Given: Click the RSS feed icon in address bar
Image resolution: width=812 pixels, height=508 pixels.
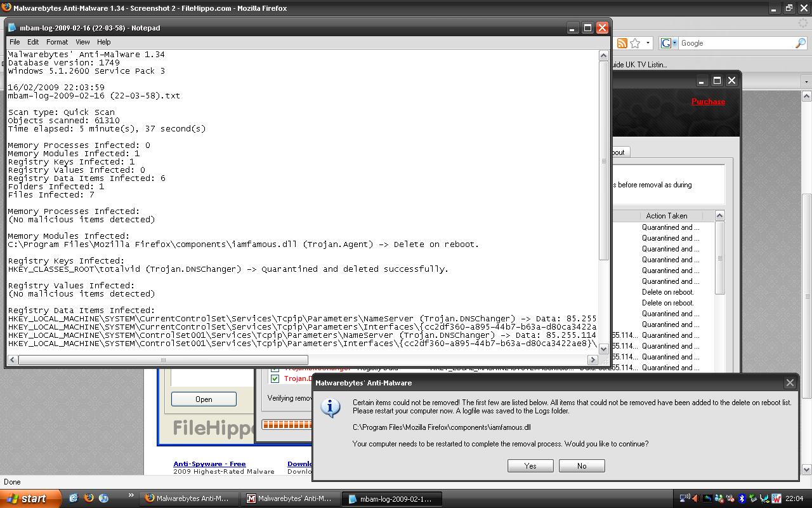Looking at the screenshot, I should coord(622,43).
